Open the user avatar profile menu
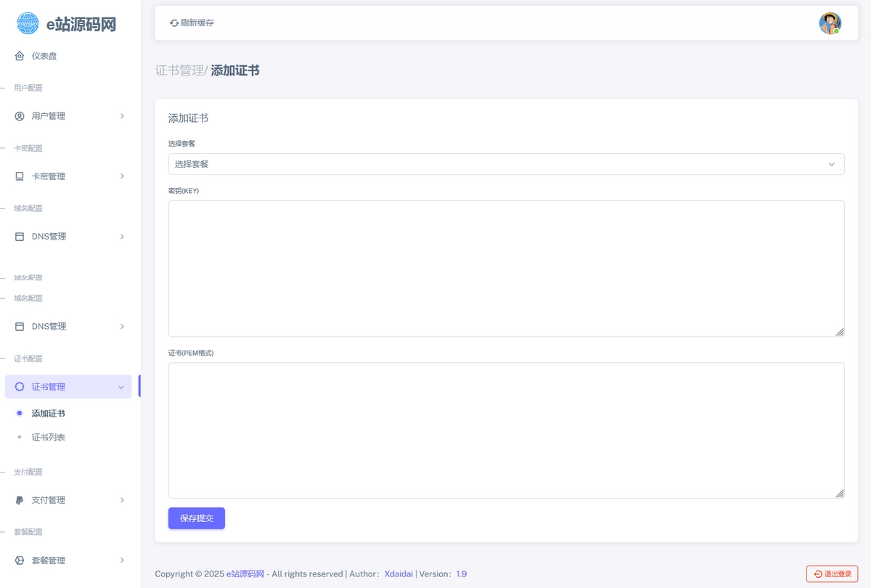871x588 pixels. [830, 23]
